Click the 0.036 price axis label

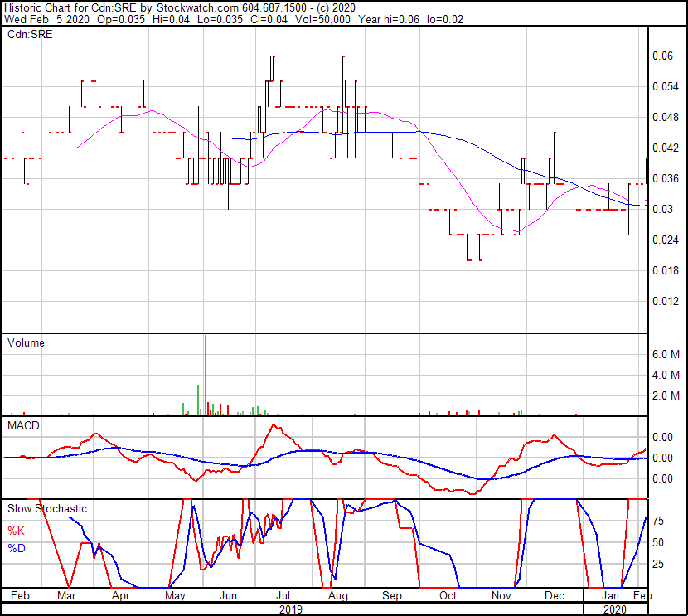[x=666, y=178]
